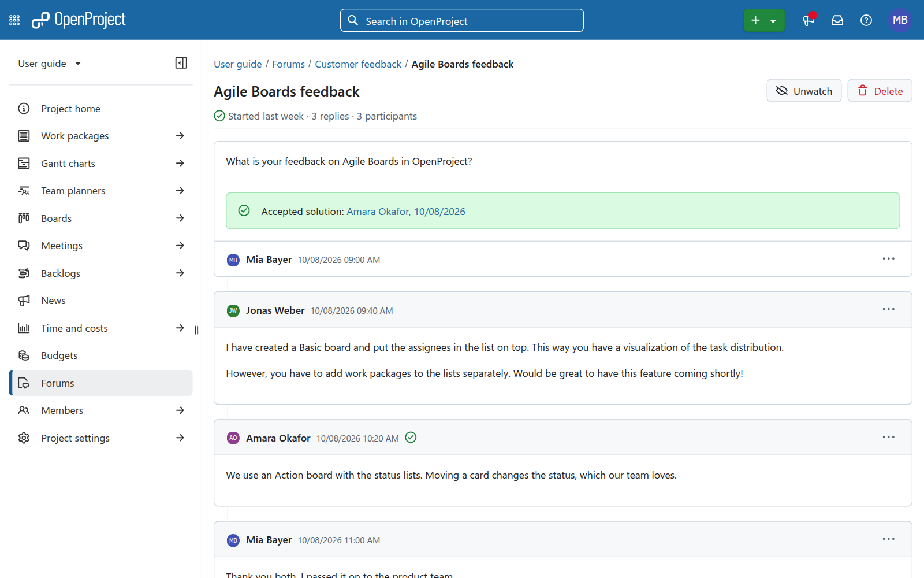Click the Project home info icon
Screen dimensions: 924x578
(24, 109)
